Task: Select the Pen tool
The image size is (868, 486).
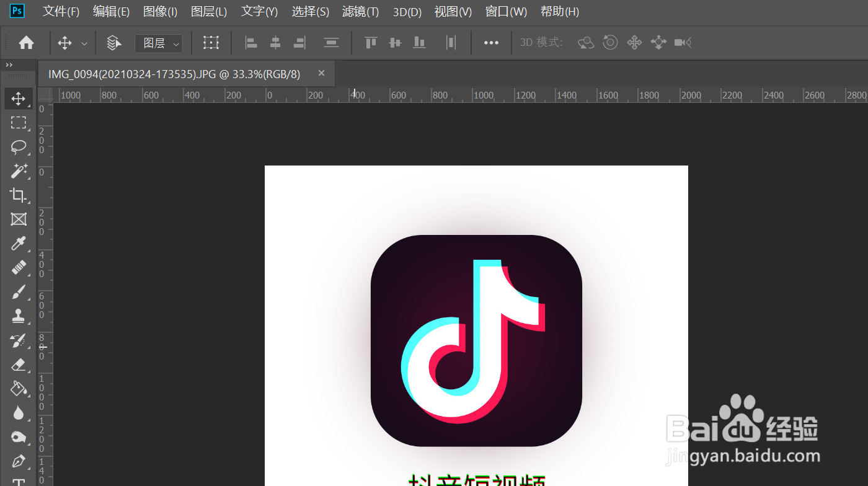Action: [19, 461]
